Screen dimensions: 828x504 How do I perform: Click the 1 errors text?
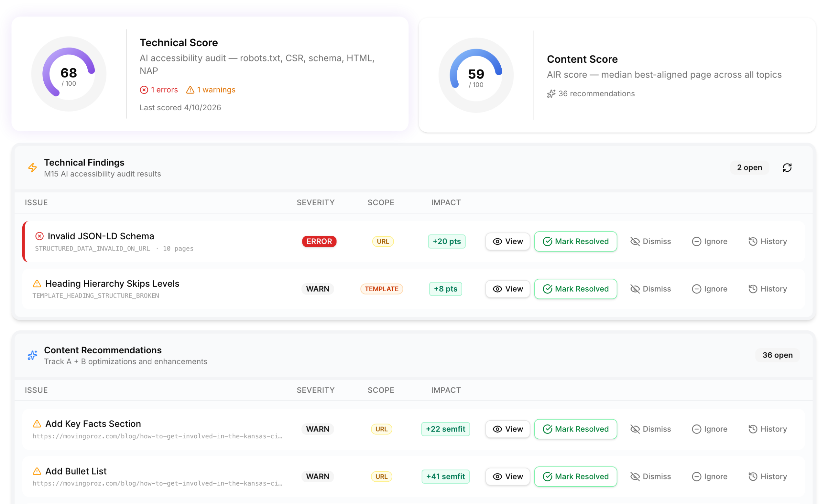click(164, 90)
